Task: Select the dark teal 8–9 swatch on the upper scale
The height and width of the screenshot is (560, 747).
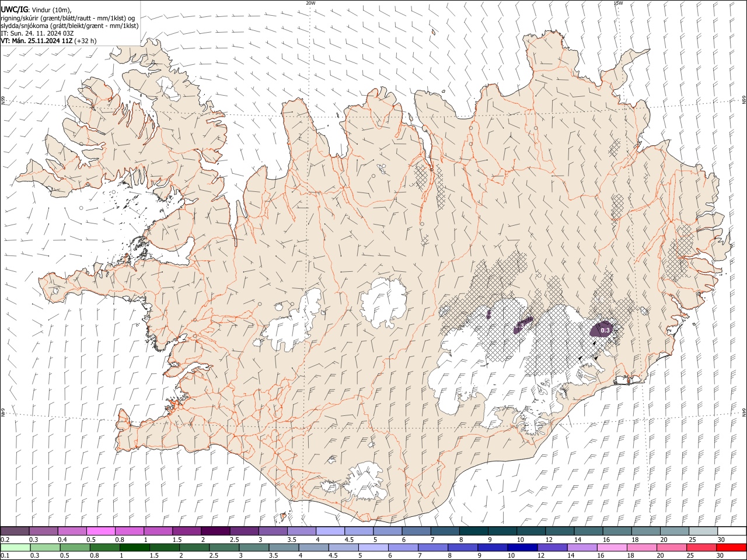Action: [x=474, y=531]
